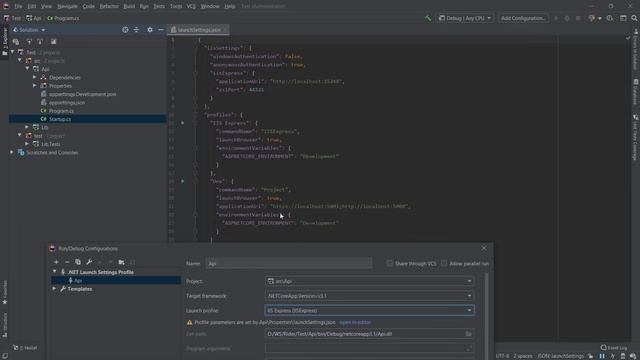The image size is (640, 360).
Task: Add new configuration with plus icon in dialog
Action: [x=56, y=262]
